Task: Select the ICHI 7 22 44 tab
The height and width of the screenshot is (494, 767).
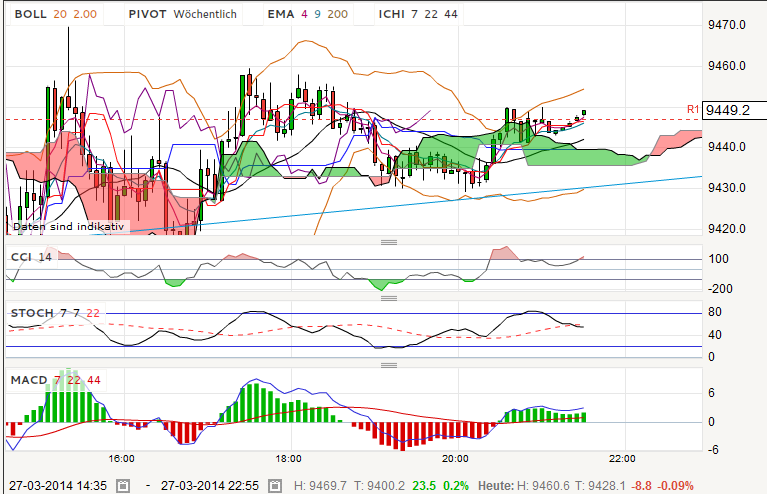Action: click(418, 14)
